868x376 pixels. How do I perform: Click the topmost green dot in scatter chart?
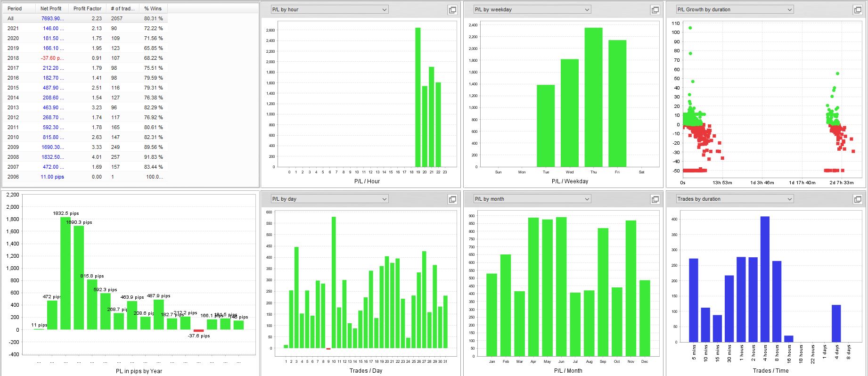point(690,28)
